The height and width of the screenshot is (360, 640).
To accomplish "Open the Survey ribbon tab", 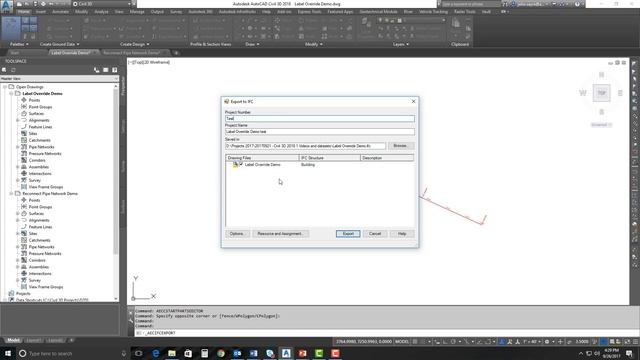I will (176, 12).
